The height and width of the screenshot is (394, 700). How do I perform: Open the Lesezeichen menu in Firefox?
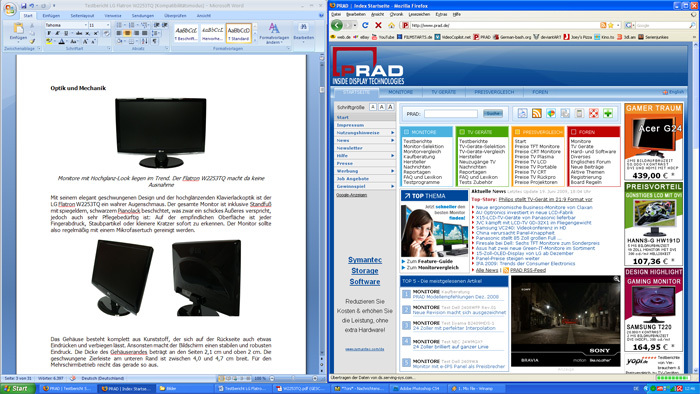pos(419,14)
